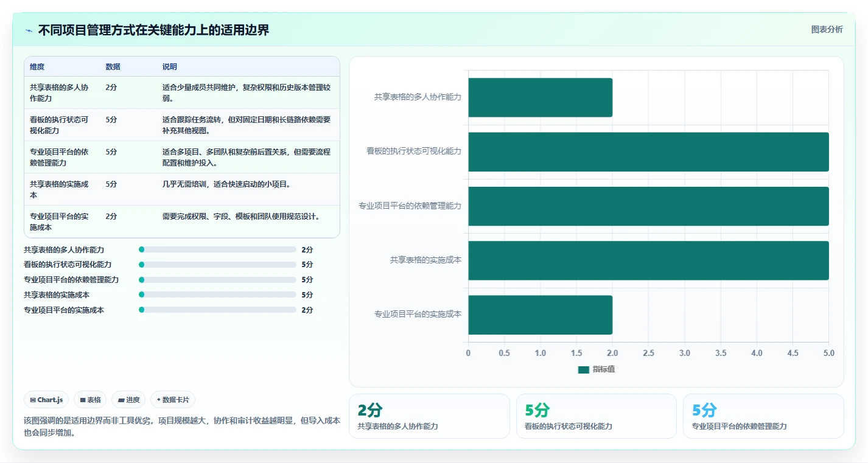Image resolution: width=868 pixels, height=463 pixels.
Task: Click chart bar for 共享表格的多人协作能力
Action: (x=540, y=97)
